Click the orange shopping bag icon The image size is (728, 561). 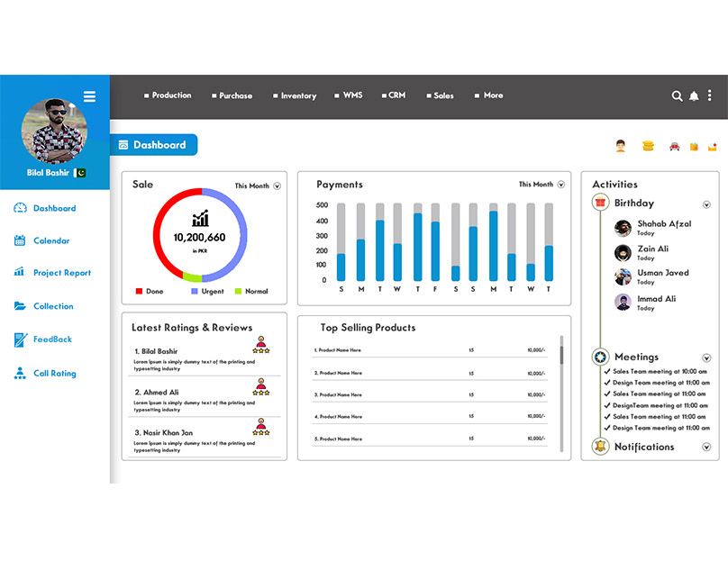(694, 146)
